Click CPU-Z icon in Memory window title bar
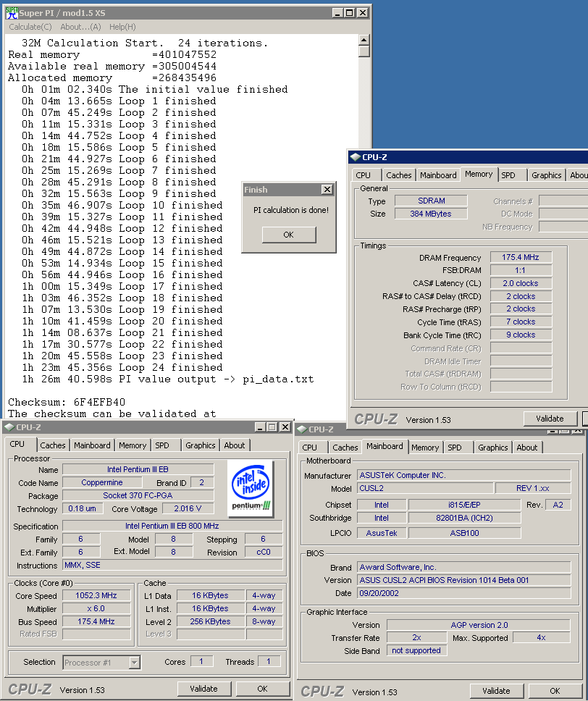 354,156
